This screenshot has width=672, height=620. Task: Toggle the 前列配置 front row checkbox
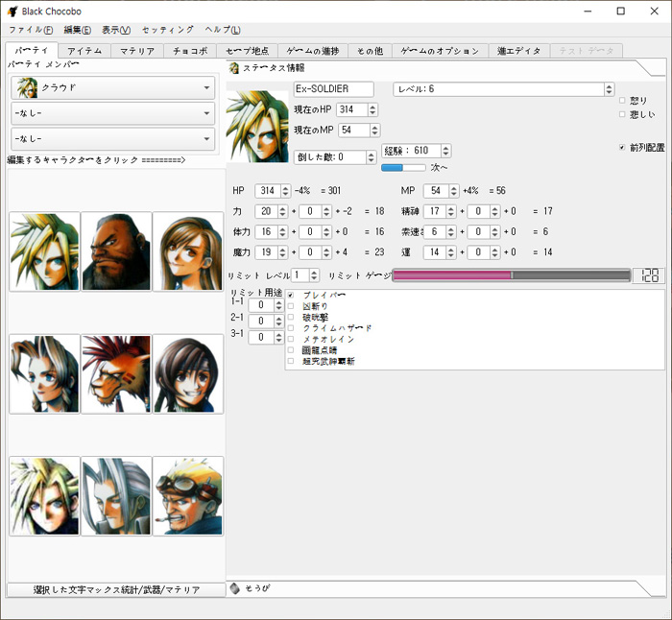(x=622, y=148)
